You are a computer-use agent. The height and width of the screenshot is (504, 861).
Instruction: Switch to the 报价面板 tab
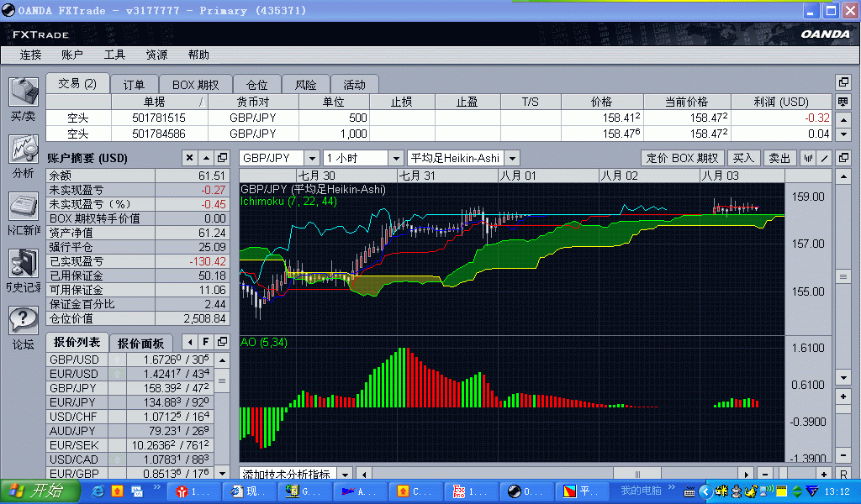pyautogui.click(x=140, y=344)
